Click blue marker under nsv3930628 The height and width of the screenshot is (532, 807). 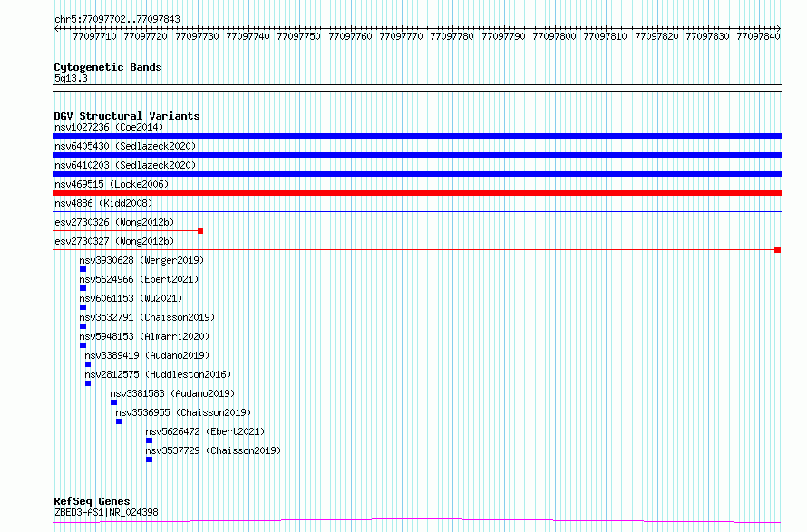click(83, 269)
